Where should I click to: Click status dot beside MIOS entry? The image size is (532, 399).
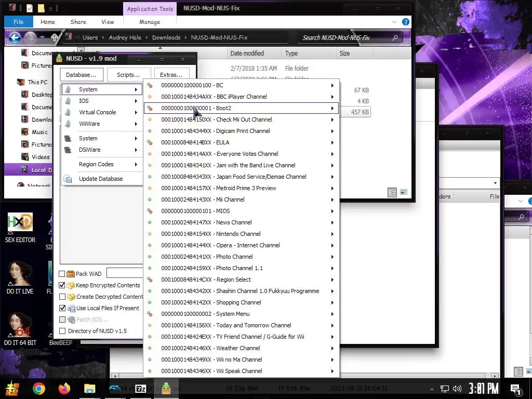[x=149, y=211]
